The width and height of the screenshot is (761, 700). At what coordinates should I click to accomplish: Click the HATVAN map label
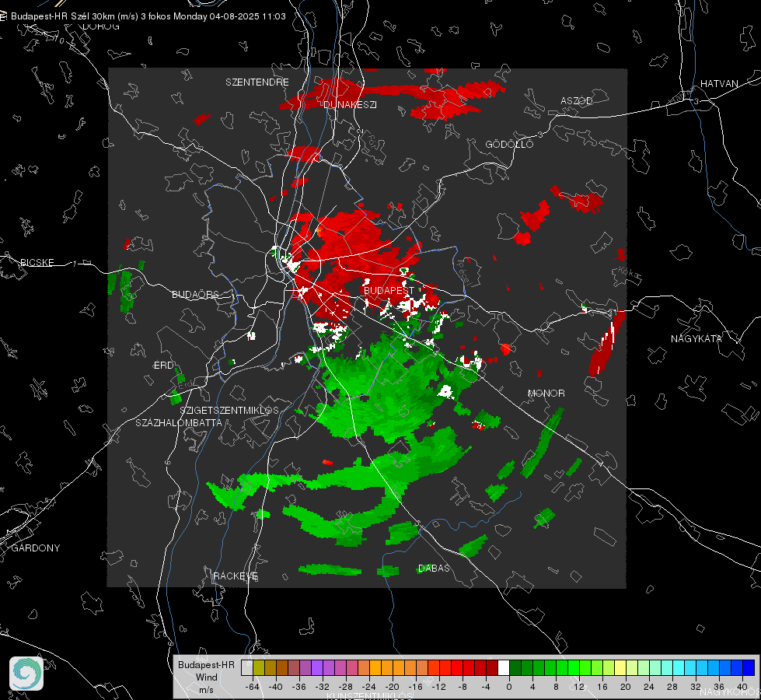[x=719, y=83]
